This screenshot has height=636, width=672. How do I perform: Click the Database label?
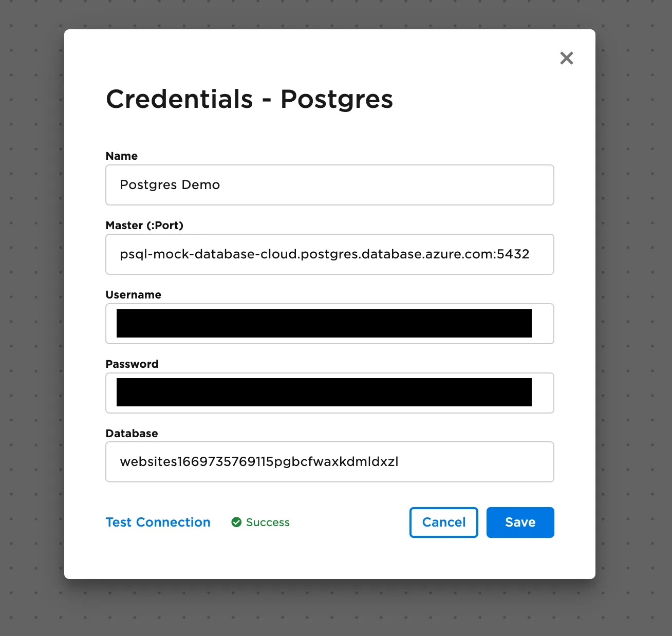pyautogui.click(x=132, y=433)
